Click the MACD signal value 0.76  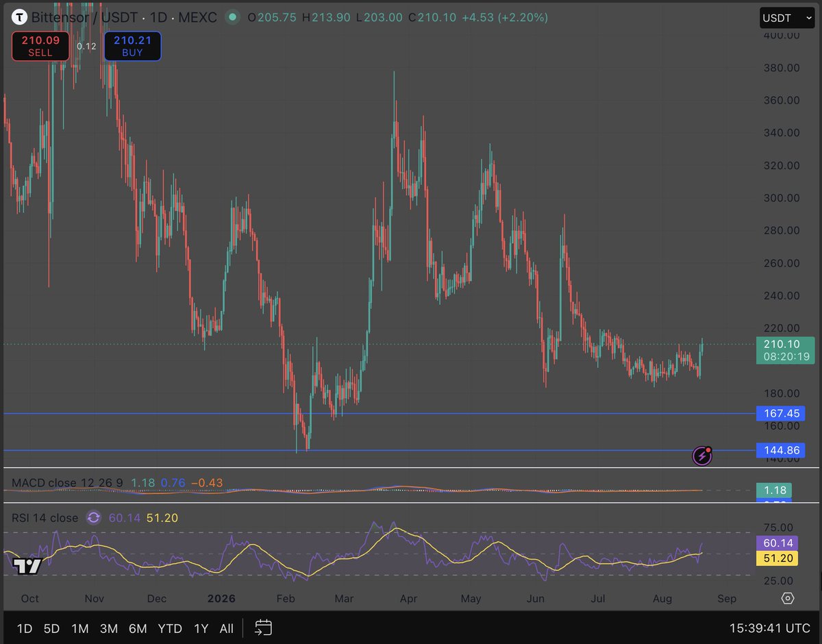[173, 483]
